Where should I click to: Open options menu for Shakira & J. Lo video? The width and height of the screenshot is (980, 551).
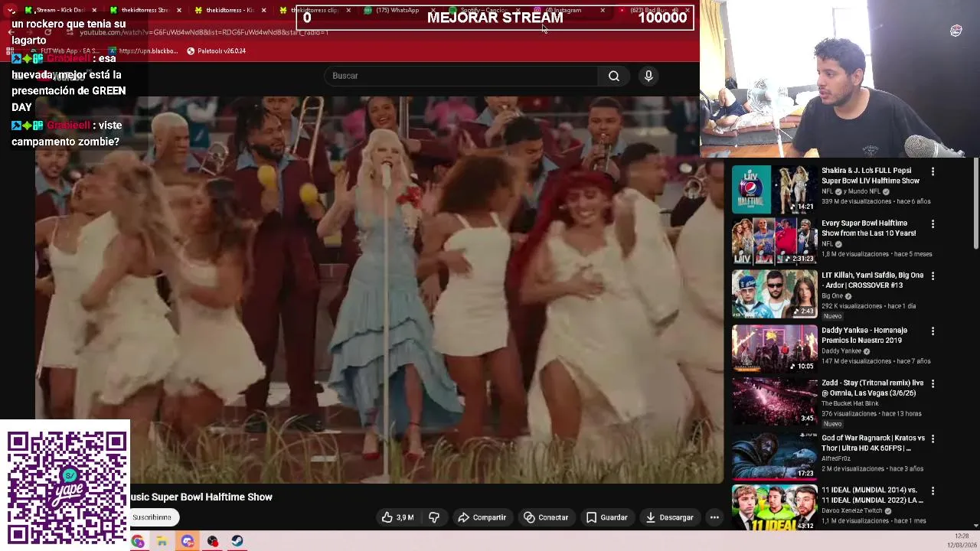pyautogui.click(x=933, y=171)
